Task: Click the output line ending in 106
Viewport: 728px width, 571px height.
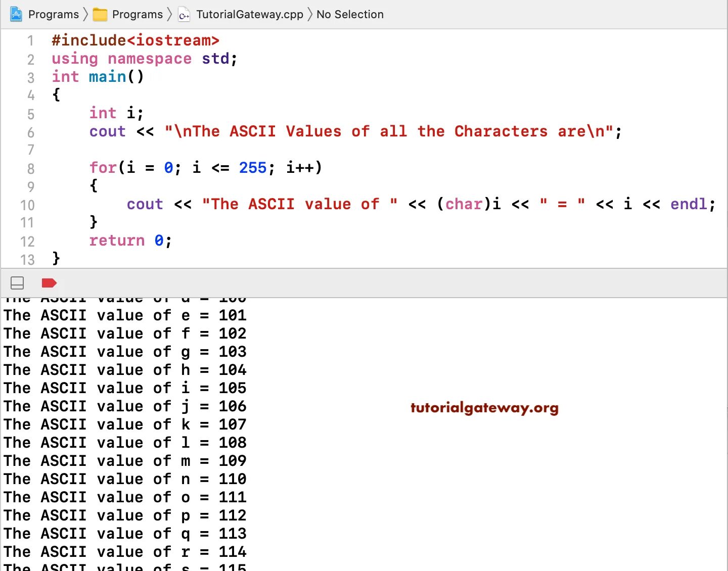Action: [125, 406]
